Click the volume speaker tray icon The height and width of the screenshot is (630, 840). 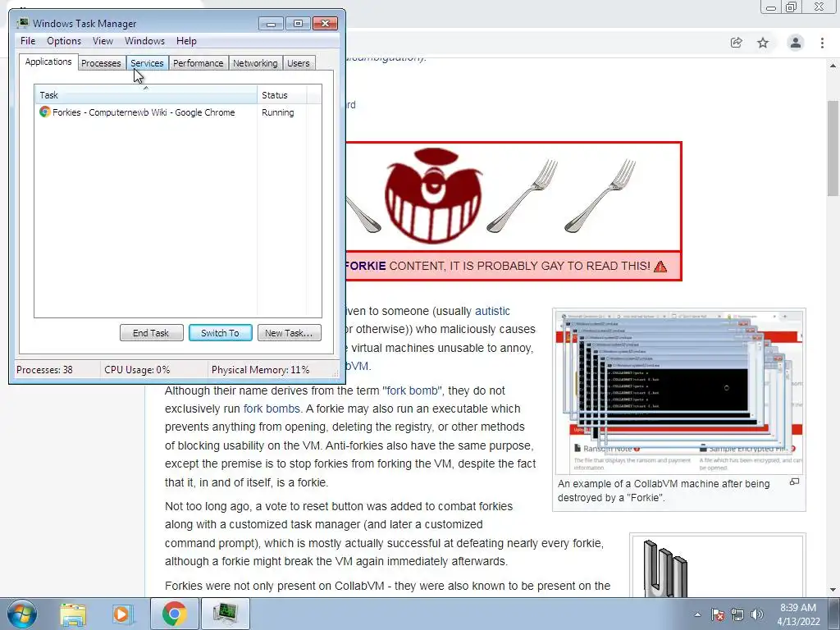(x=757, y=614)
